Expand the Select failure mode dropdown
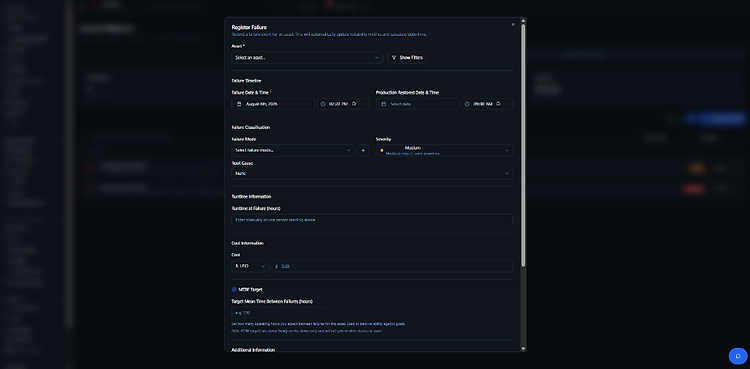The height and width of the screenshot is (369, 750). (293, 150)
